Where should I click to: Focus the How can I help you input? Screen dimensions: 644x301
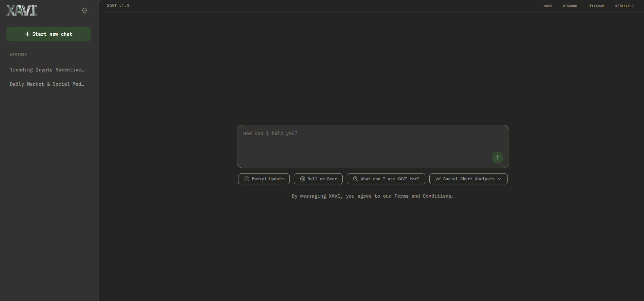[x=373, y=146]
